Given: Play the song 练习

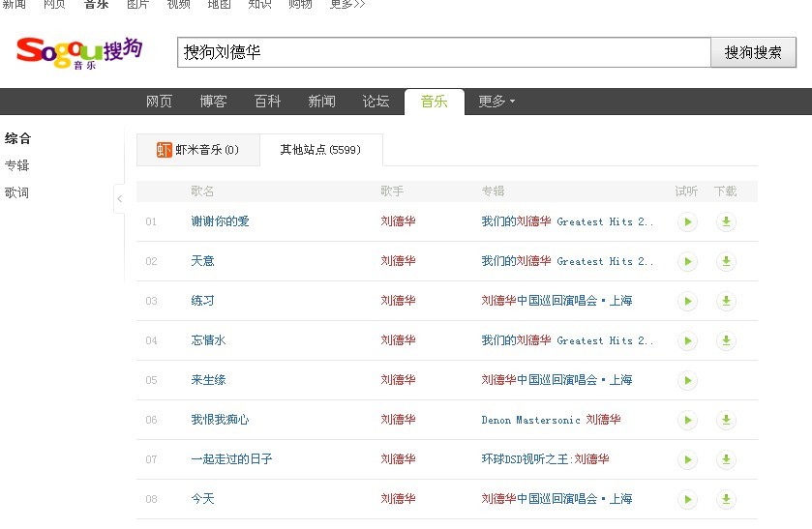Looking at the screenshot, I should (687, 302).
